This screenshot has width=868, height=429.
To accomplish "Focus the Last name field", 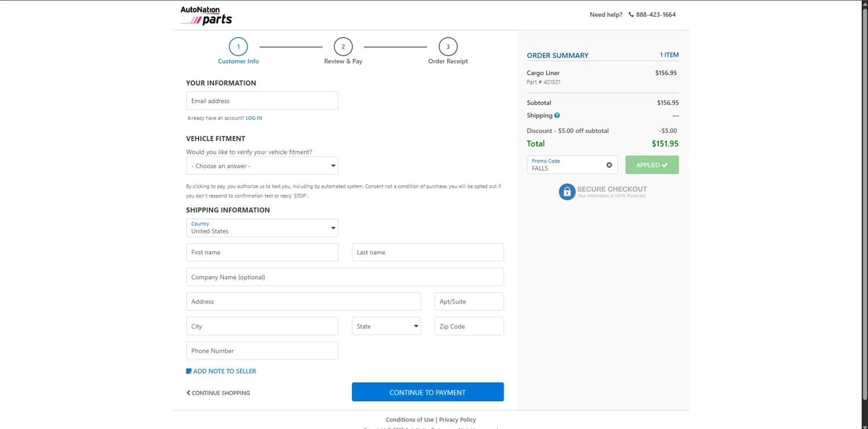I will click(428, 252).
